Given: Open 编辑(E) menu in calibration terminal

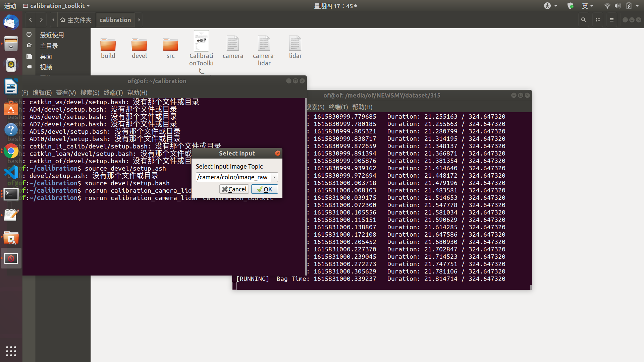Looking at the screenshot, I should point(42,93).
